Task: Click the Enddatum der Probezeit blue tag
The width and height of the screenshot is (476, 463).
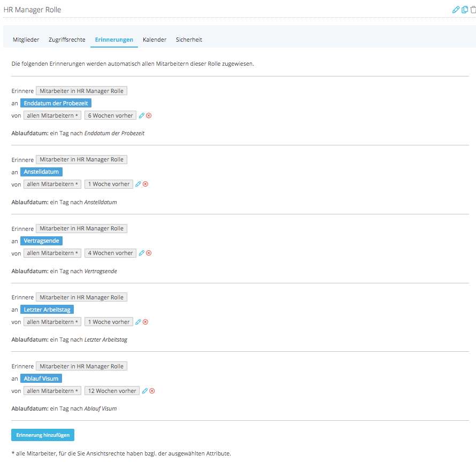Action: pyautogui.click(x=56, y=103)
